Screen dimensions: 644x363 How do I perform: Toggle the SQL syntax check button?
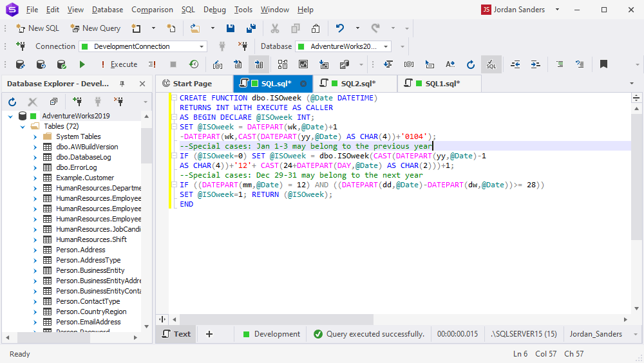(x=491, y=64)
